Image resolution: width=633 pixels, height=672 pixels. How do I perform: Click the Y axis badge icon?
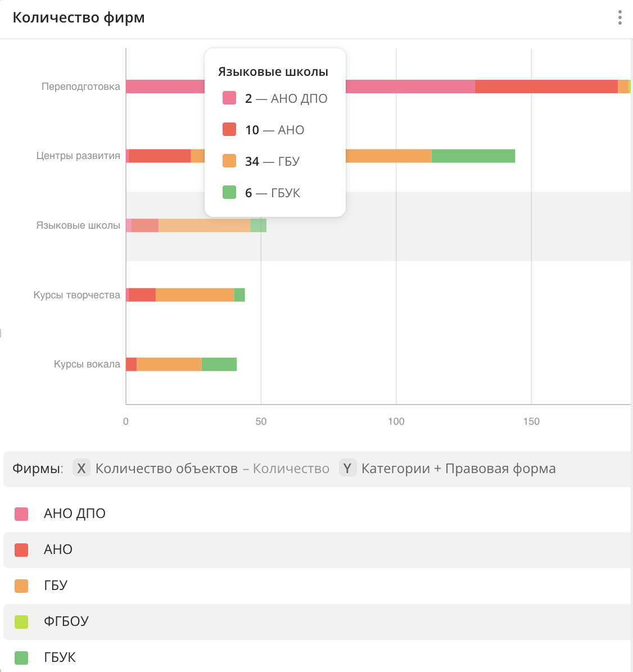(x=347, y=468)
